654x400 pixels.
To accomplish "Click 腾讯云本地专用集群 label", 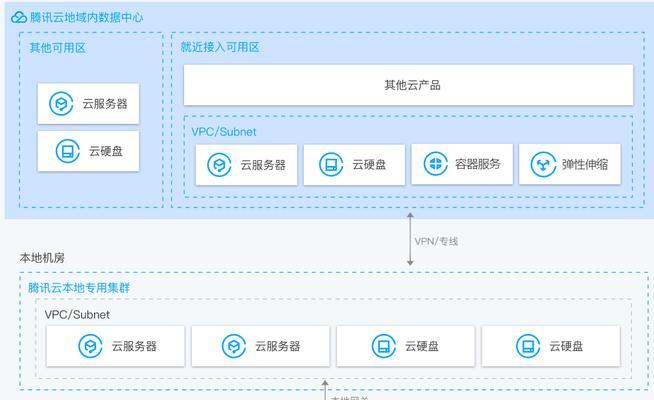I will point(79,288).
